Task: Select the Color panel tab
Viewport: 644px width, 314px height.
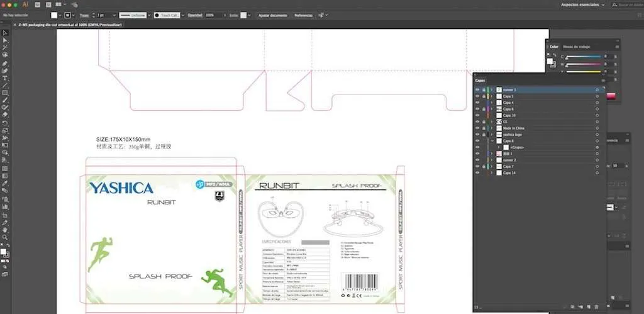Action: click(x=554, y=47)
